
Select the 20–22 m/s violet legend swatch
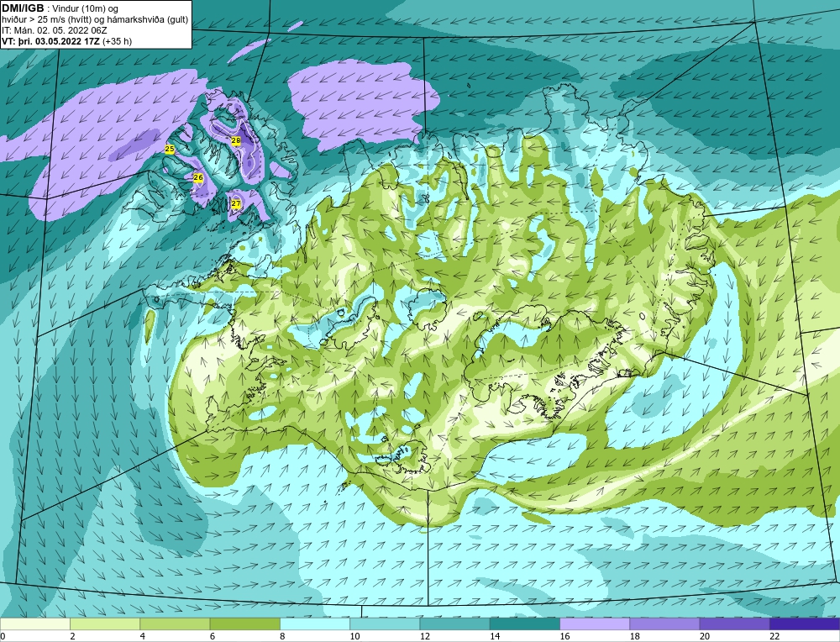[x=734, y=624]
